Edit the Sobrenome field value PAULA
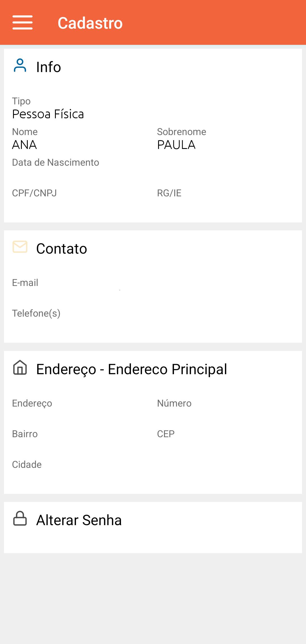306x644 pixels. tap(176, 145)
